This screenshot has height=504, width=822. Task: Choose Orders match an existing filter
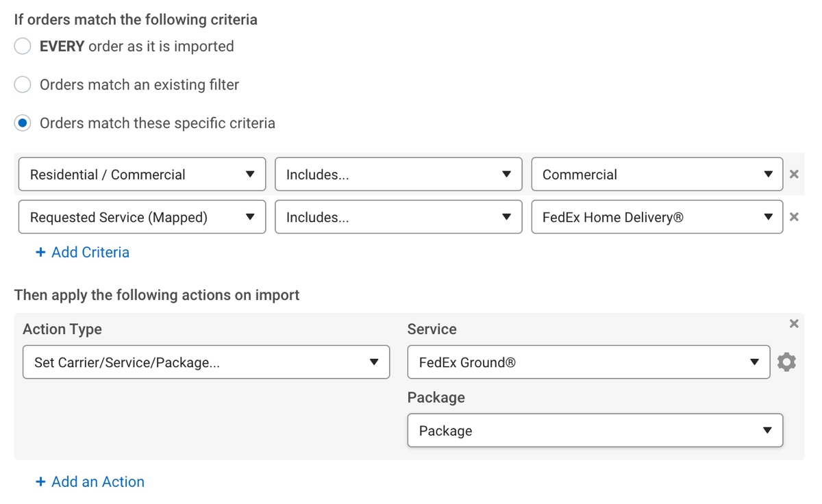coord(23,85)
